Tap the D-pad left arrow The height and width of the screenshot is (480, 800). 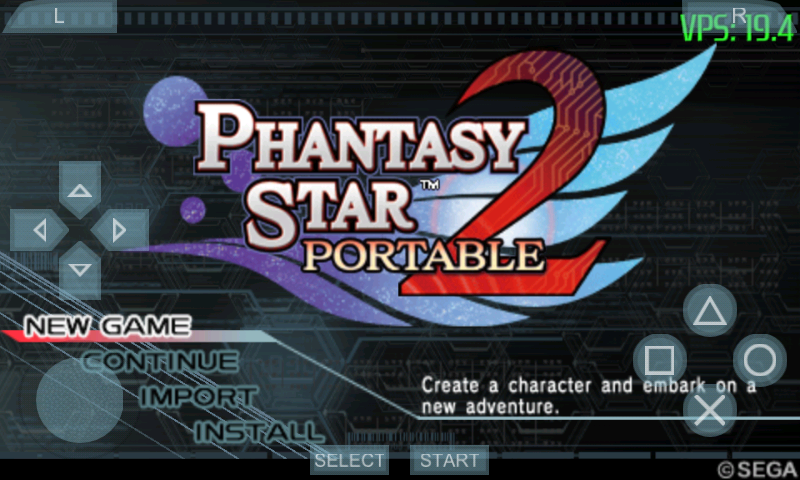[x=39, y=230]
